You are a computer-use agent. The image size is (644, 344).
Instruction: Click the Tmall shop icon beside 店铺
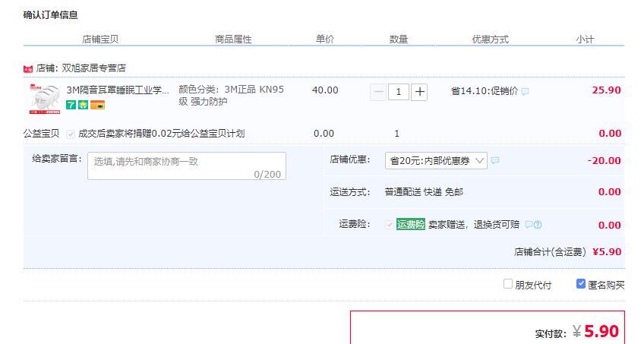28,69
